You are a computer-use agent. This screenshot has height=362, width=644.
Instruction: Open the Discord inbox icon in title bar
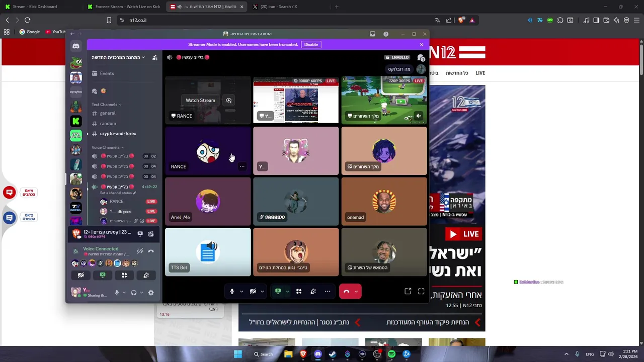click(x=372, y=34)
